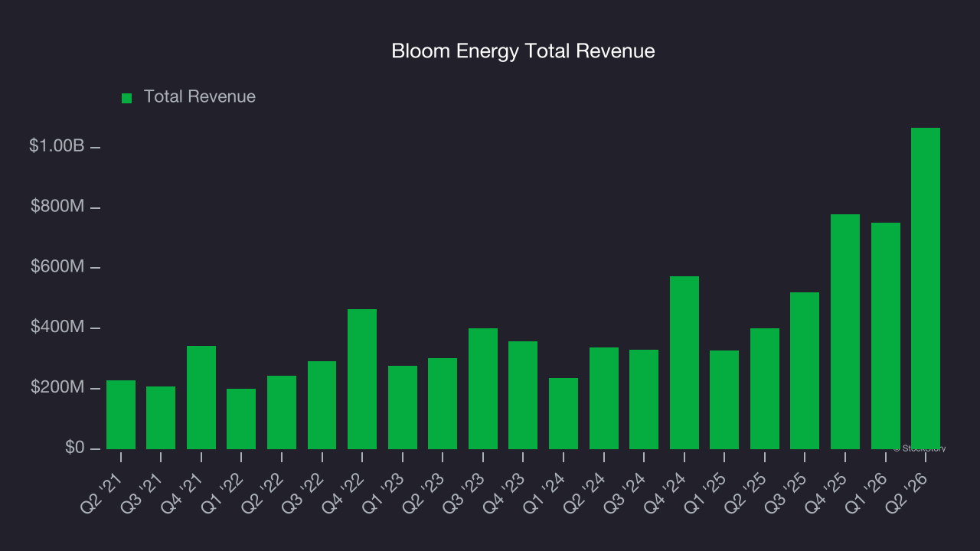Screen dimensions: 980x551
Task: Click the $200M y-axis label
Action: 57,388
